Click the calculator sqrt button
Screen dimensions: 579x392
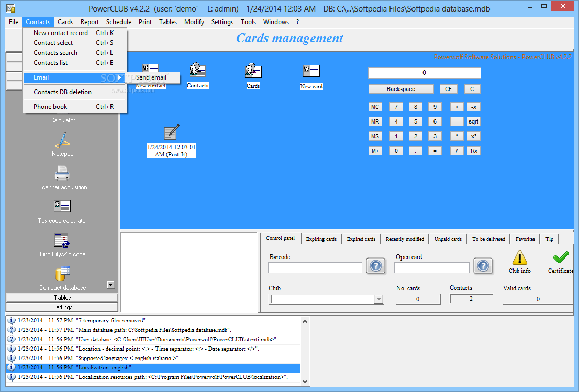coord(473,121)
